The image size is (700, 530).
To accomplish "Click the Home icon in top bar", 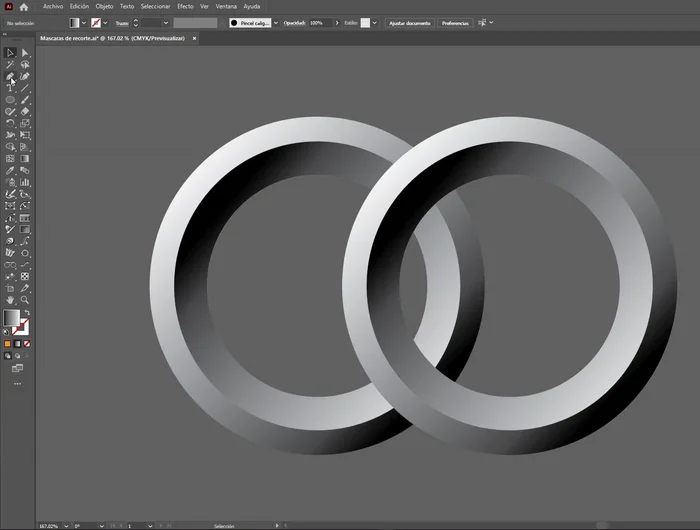I will point(24,6).
